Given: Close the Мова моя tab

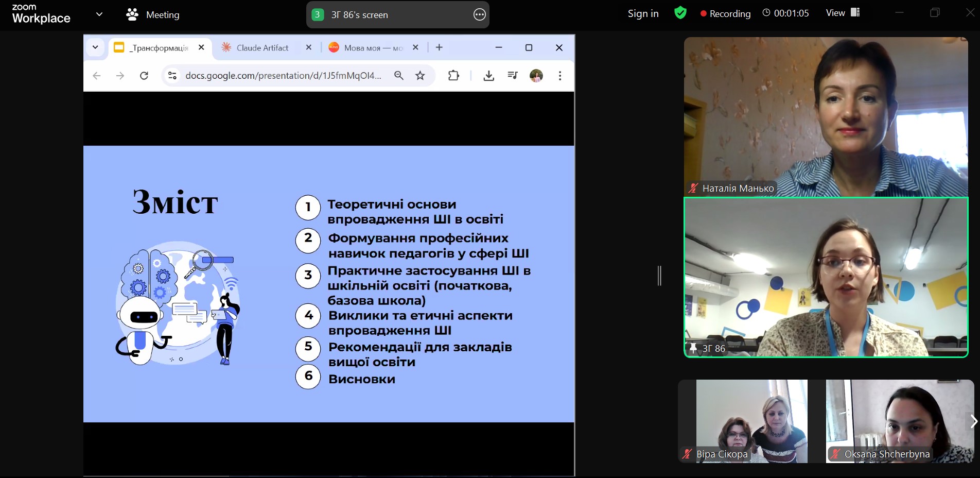Looking at the screenshot, I should [x=415, y=47].
